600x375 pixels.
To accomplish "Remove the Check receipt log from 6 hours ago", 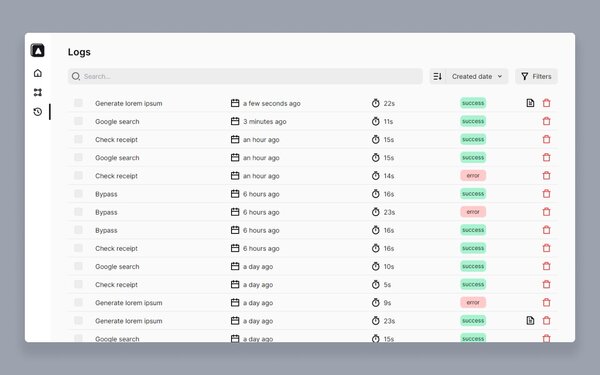I will point(546,248).
